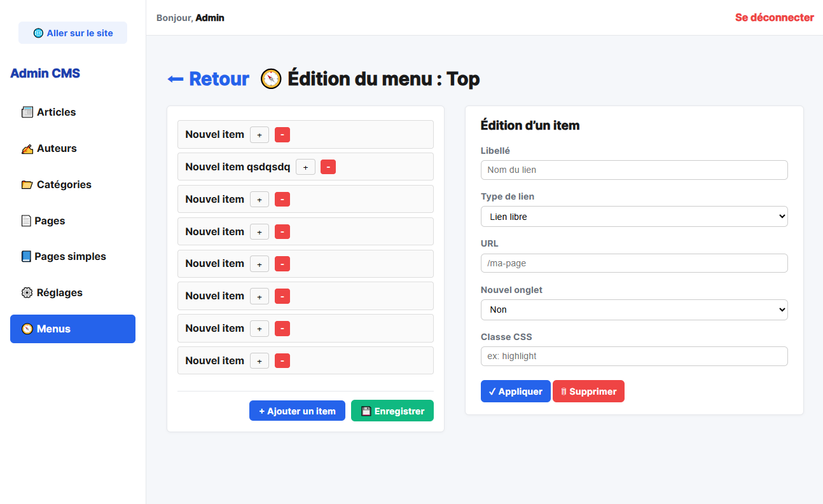Delete the item using Supprimer
The image size is (823, 504).
pos(588,392)
